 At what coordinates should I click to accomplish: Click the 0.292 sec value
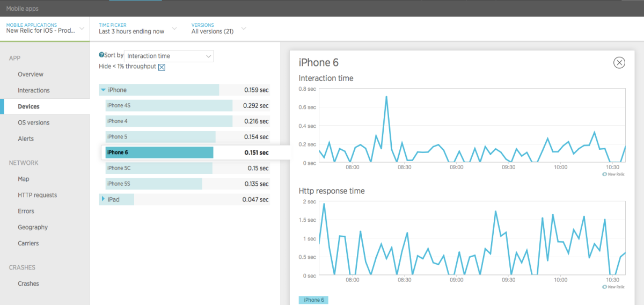(x=255, y=106)
